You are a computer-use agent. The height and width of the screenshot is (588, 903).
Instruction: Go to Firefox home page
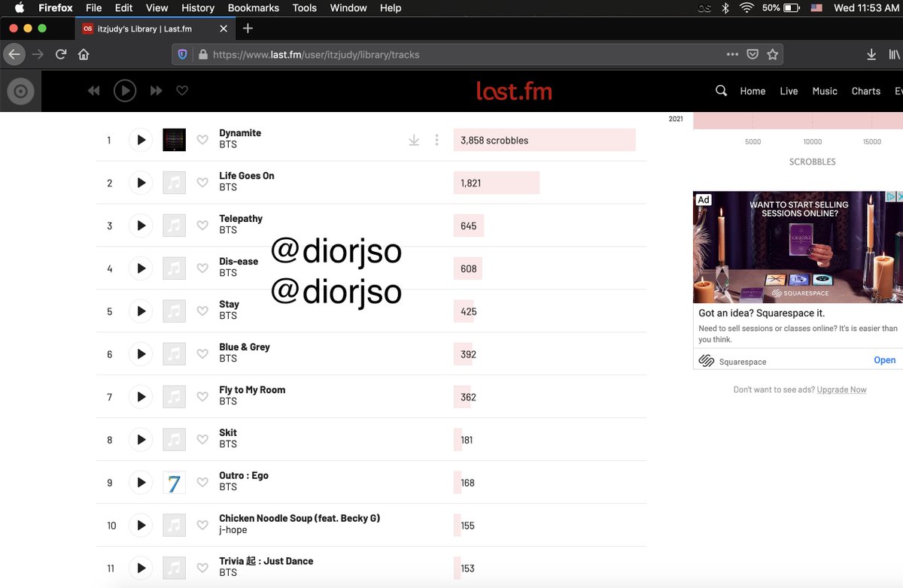(84, 54)
